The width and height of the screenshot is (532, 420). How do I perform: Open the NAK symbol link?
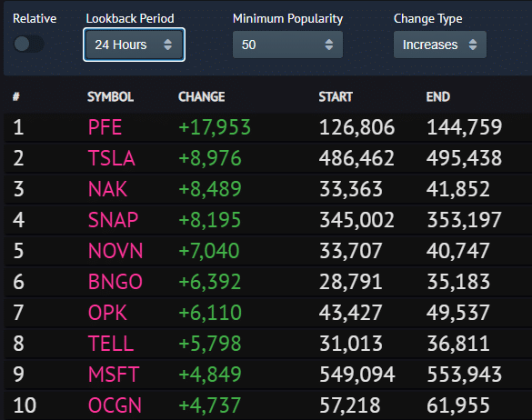point(107,189)
